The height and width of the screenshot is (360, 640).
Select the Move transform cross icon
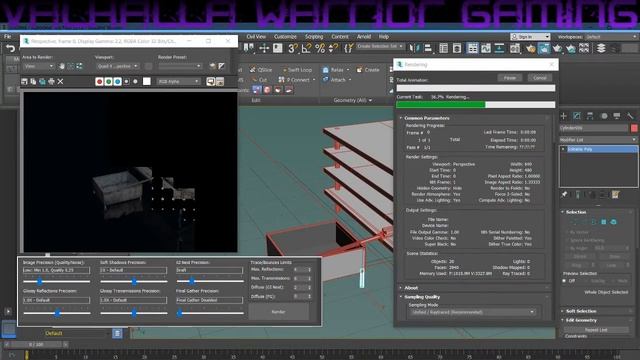tap(264, 49)
